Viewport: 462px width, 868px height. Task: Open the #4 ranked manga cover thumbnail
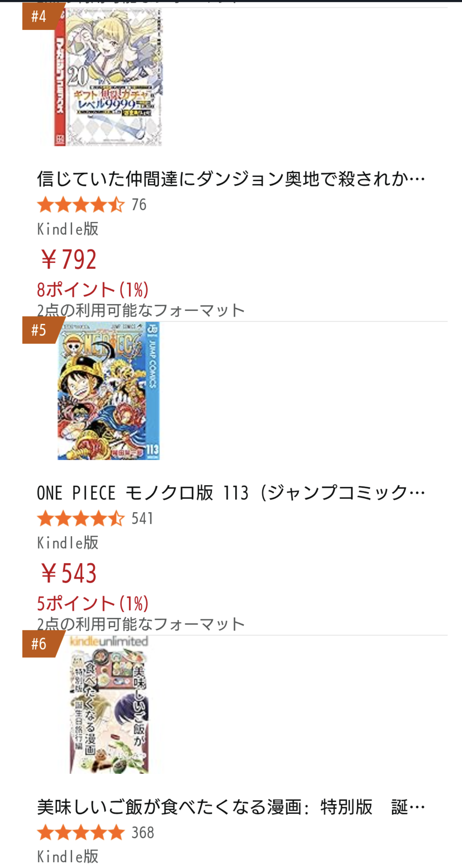pyautogui.click(x=108, y=78)
